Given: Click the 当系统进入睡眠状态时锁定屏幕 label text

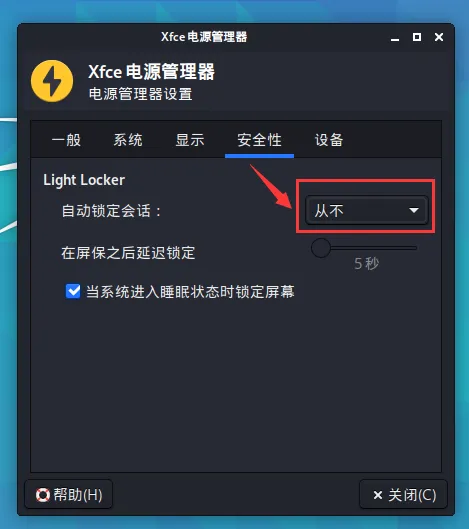Looking at the screenshot, I should tap(190, 291).
